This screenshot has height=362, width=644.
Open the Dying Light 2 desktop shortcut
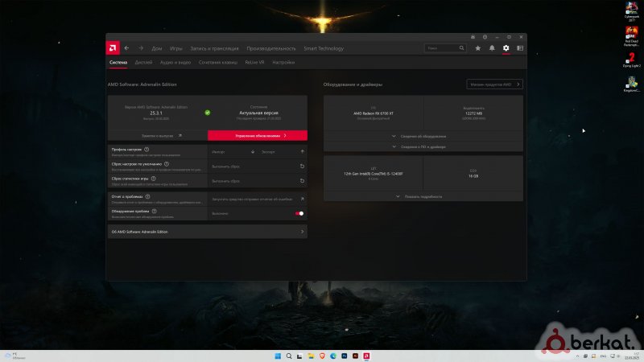632,60
